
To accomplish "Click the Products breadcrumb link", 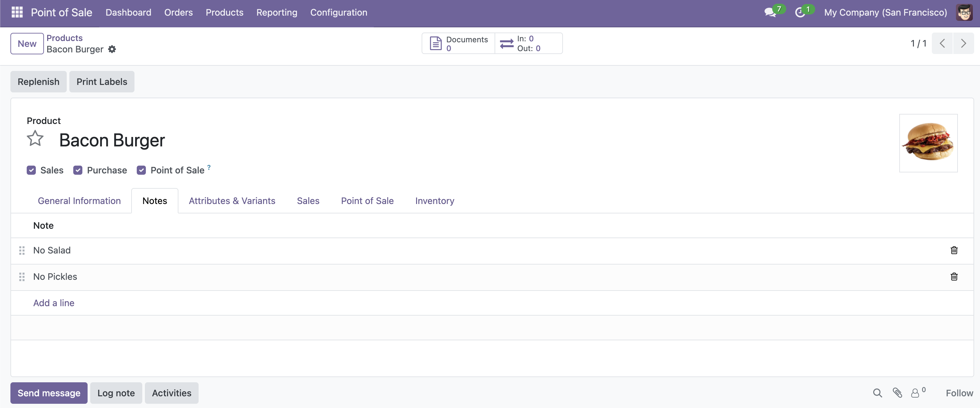I will pyautogui.click(x=64, y=38).
